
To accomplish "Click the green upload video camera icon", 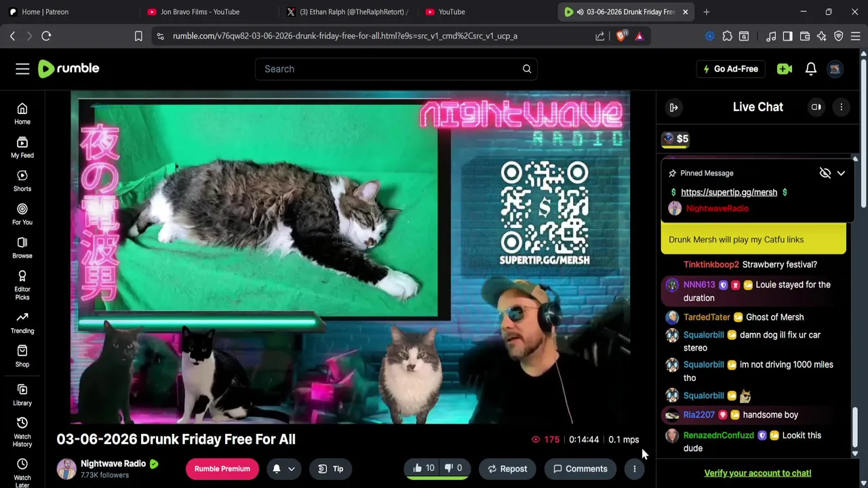I will click(785, 68).
